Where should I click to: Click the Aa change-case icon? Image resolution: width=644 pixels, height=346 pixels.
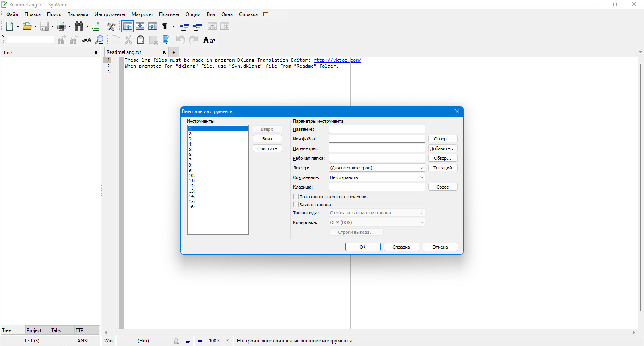(208, 40)
